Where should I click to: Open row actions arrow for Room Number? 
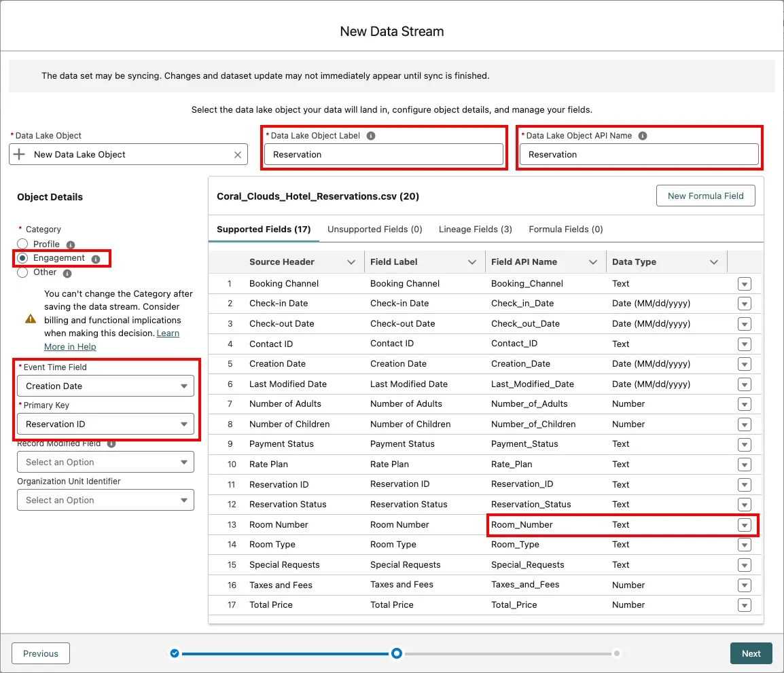pos(745,525)
